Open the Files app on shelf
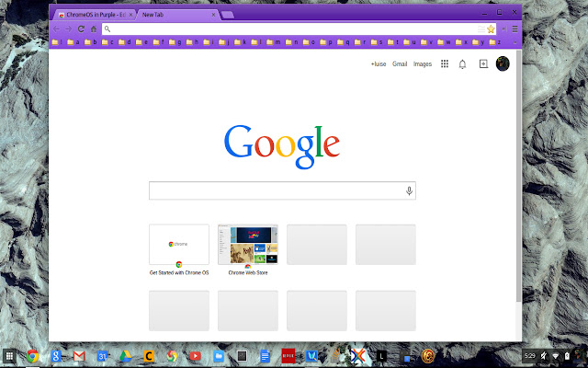Image resolution: width=588 pixels, height=368 pixels. (219, 356)
